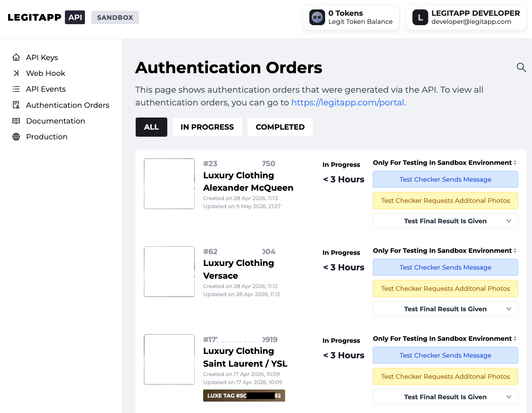This screenshot has height=413, width=532.
Task: Open the legitapp.com/portal link
Action: pos(348,102)
